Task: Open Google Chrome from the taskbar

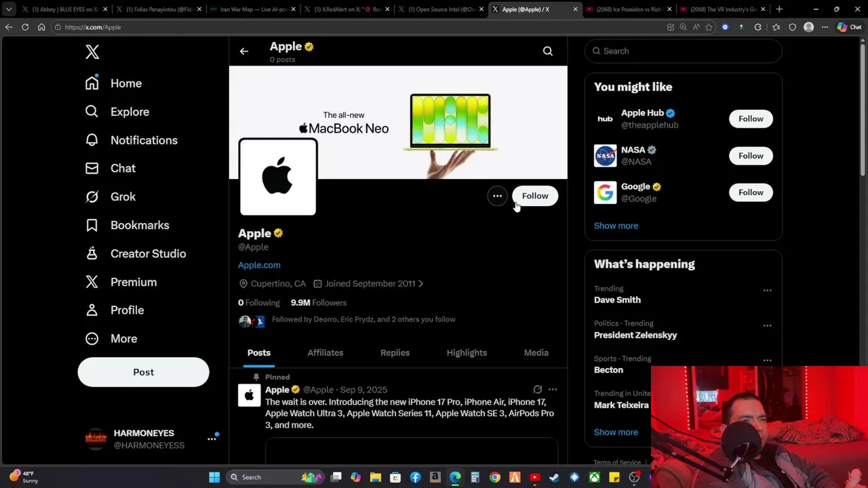Action: [495, 477]
